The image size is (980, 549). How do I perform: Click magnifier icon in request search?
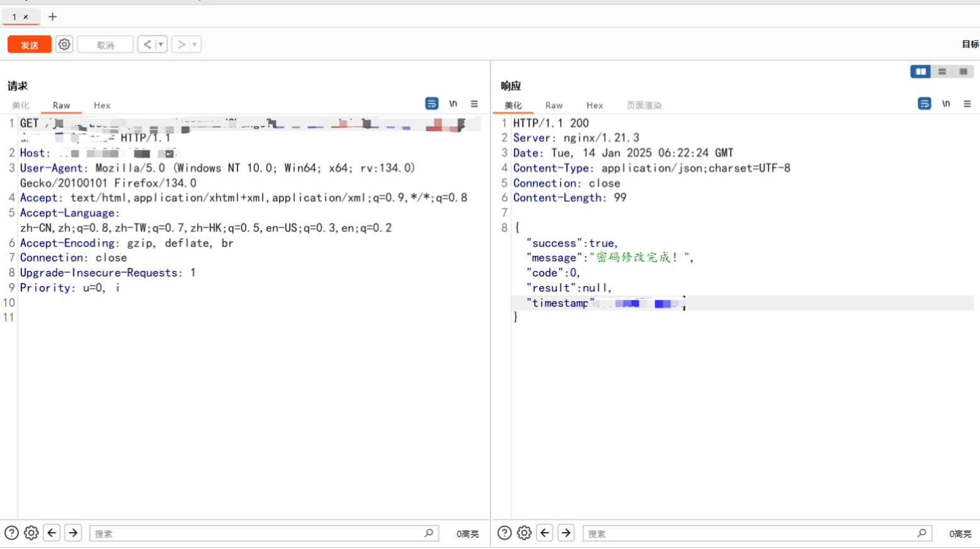429,533
